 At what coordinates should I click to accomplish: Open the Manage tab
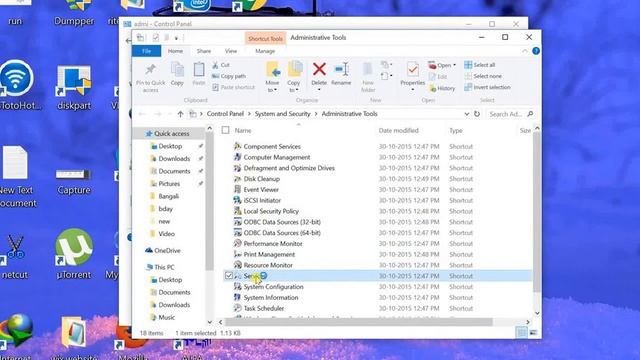[x=265, y=51]
